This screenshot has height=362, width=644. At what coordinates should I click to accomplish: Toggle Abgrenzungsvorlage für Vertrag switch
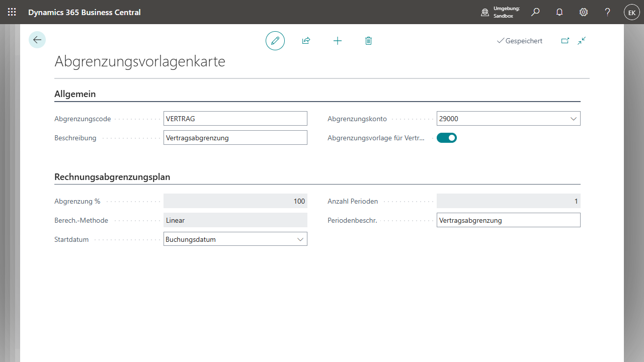(x=447, y=138)
